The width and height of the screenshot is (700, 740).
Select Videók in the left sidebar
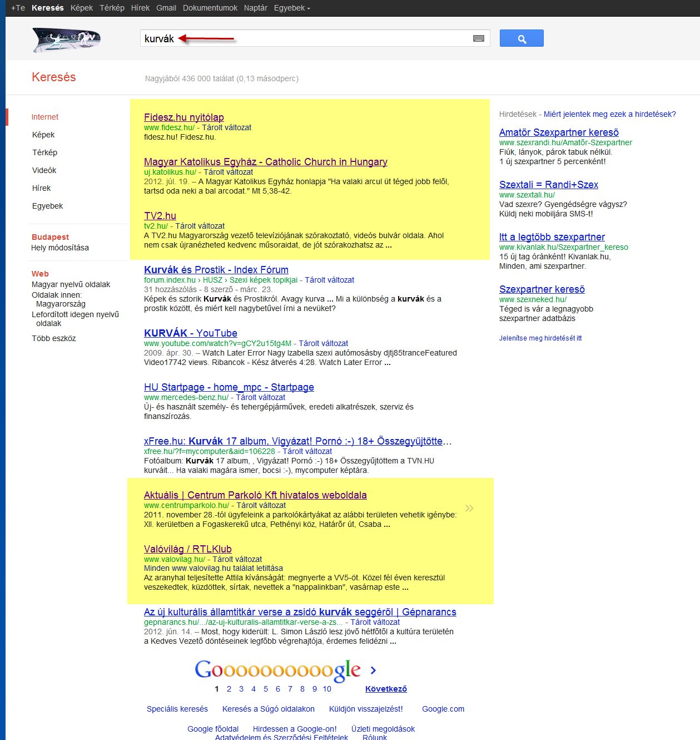43,170
